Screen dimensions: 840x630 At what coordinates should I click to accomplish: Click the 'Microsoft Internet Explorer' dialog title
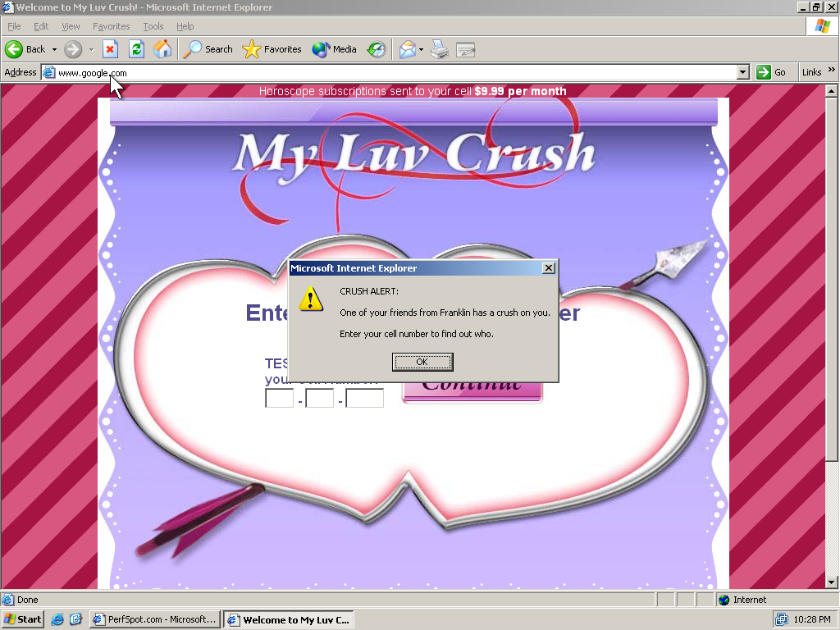(x=354, y=268)
